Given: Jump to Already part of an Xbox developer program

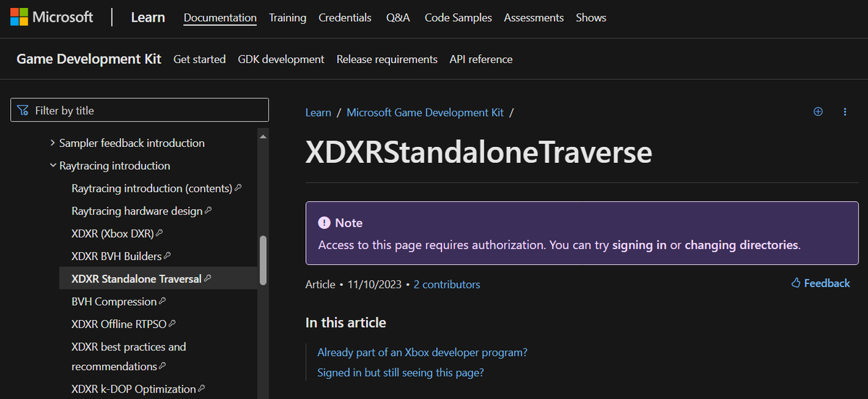Looking at the screenshot, I should point(422,353).
